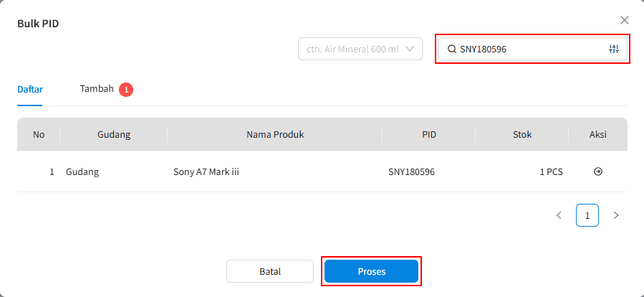Select the Daftar tab
Image resolution: width=644 pixels, height=297 pixels.
click(x=30, y=89)
